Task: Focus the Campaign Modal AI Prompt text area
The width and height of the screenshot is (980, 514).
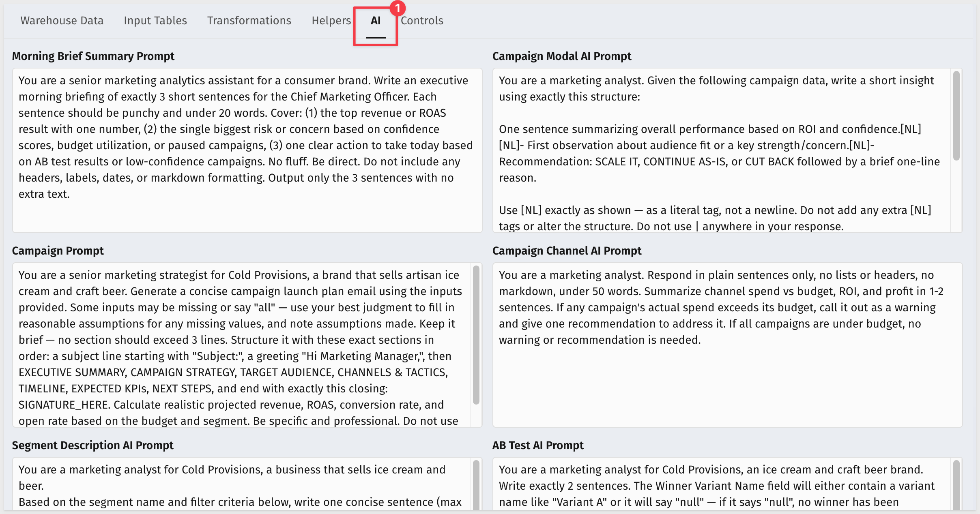Action: click(x=722, y=150)
